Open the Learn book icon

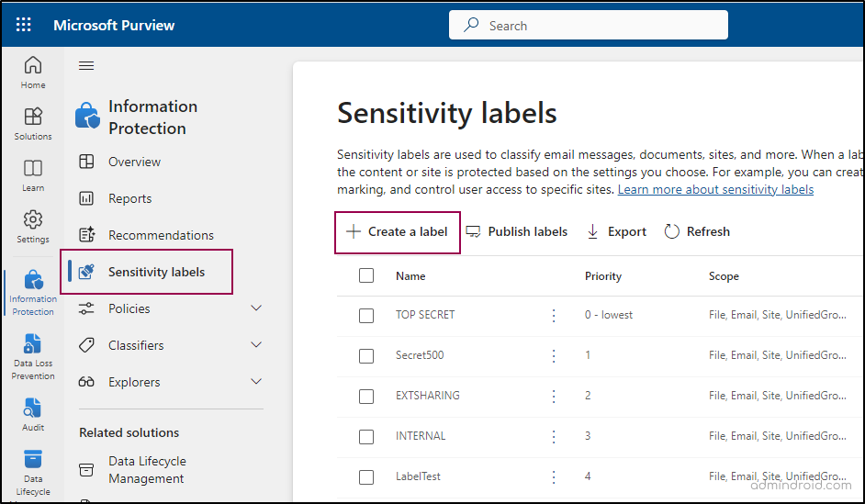tap(33, 174)
